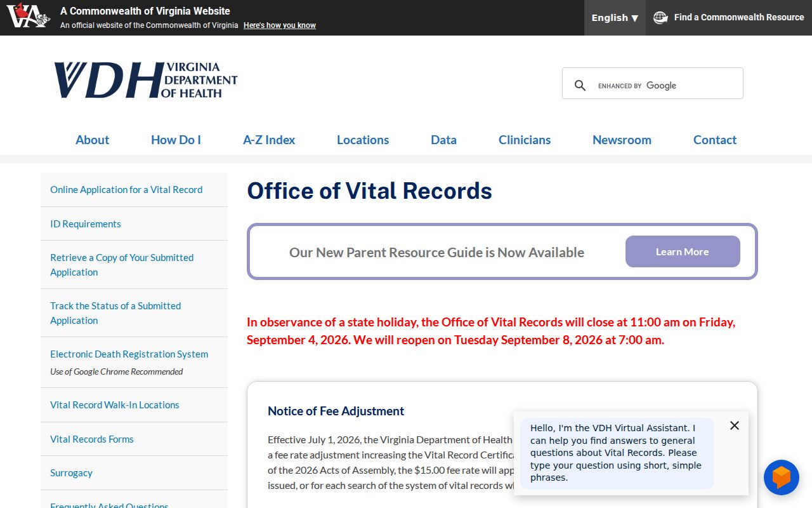812x508 pixels.
Task: Click the Here's how you know link
Action: (x=280, y=25)
